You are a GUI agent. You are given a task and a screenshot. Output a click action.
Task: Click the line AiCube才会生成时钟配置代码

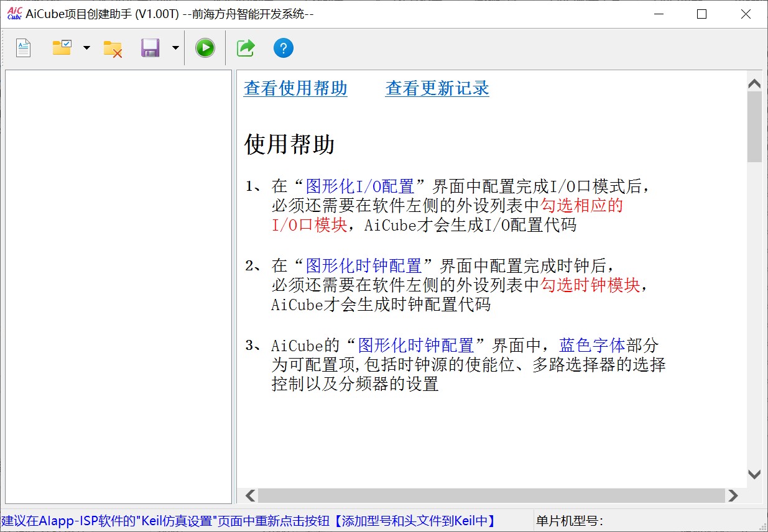point(381,305)
